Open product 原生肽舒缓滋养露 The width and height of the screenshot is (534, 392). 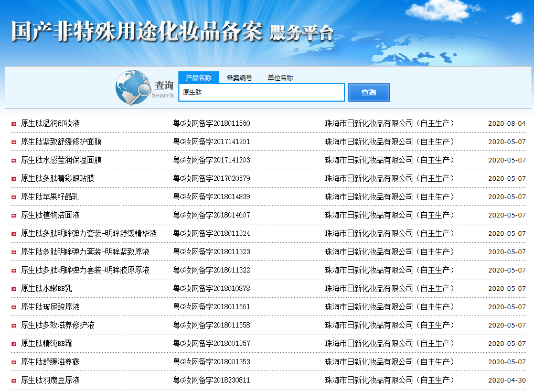pyautogui.click(x=50, y=362)
